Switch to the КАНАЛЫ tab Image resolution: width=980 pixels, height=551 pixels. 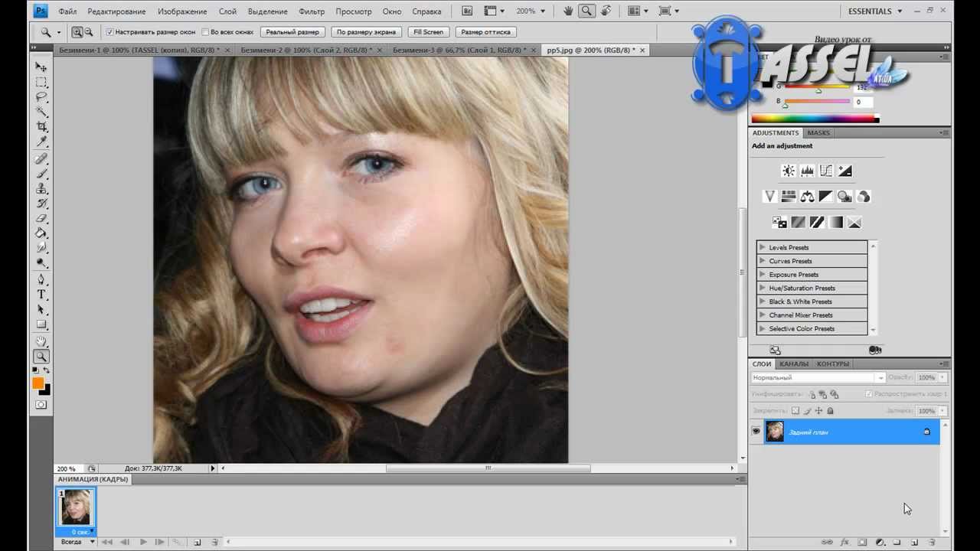(x=794, y=364)
